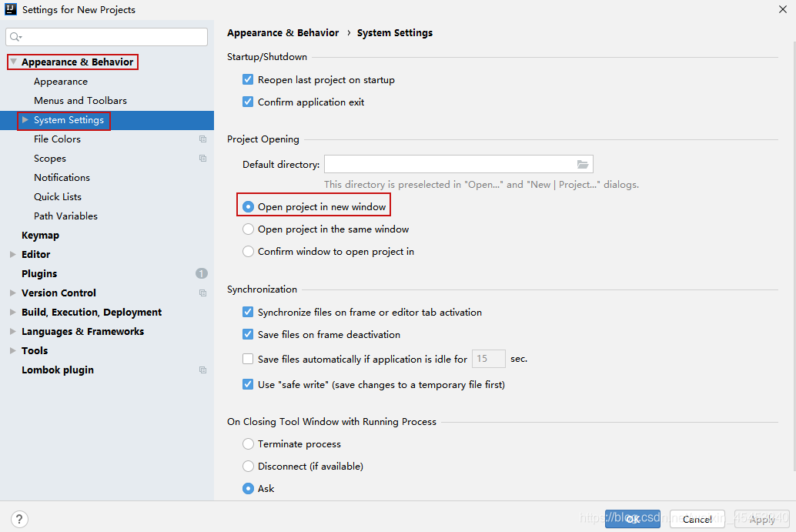Screen dimensions: 796x532
Task: Go to Keymap settings
Action: [40, 236]
